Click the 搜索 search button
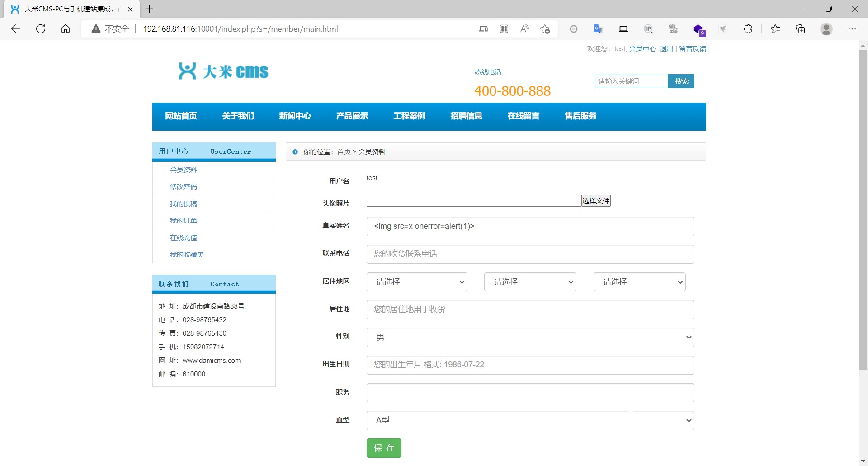This screenshot has width=868, height=466. [x=681, y=81]
